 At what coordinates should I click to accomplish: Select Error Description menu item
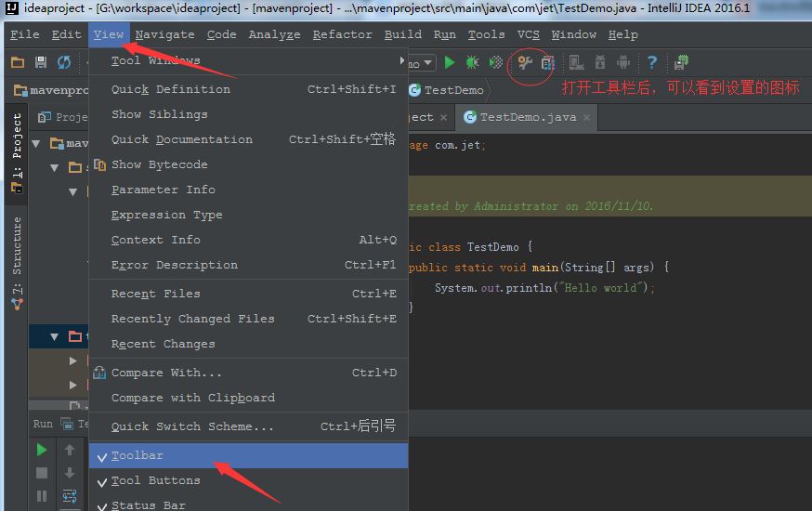[x=249, y=265]
